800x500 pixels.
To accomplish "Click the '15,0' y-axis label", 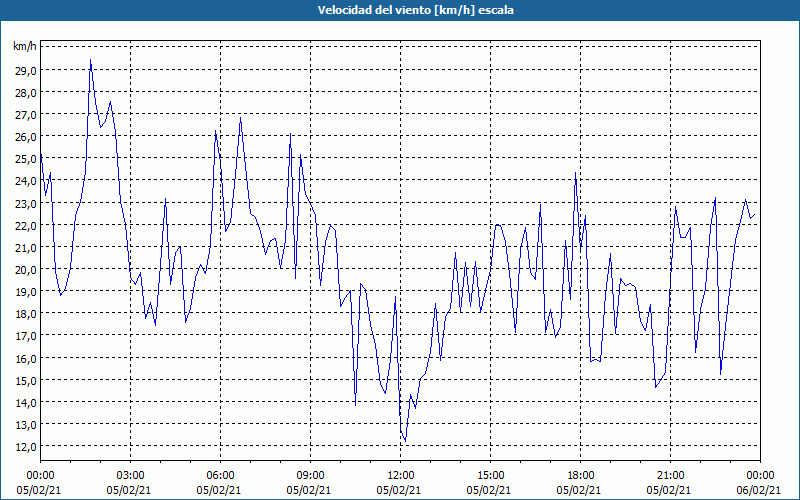I will tap(26, 381).
